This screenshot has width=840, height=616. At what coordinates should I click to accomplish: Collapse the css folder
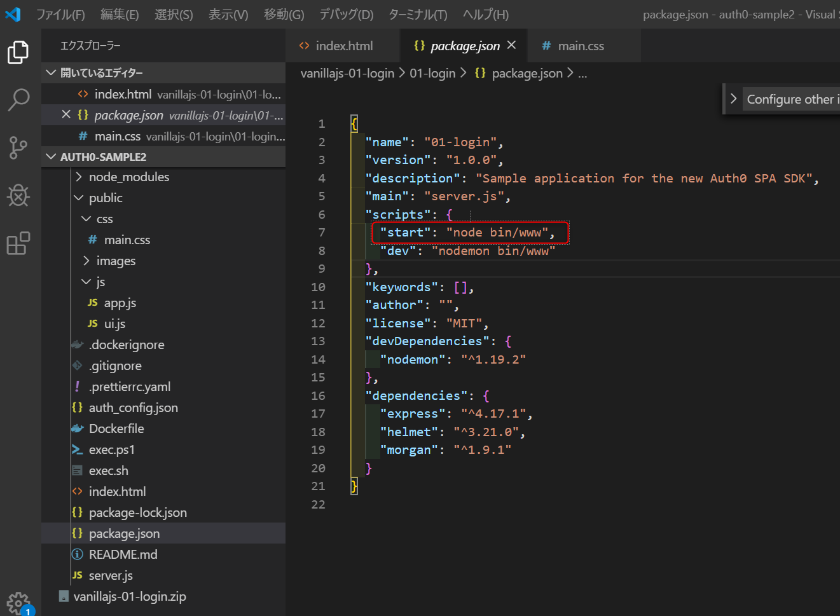[87, 219]
